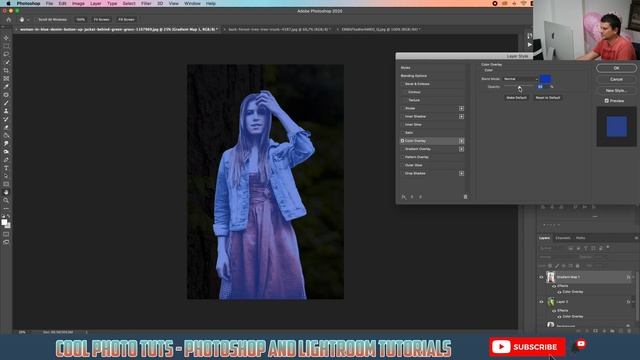Screen dimensions: 640x360
Task: Click the Make Default button
Action: tap(516, 98)
